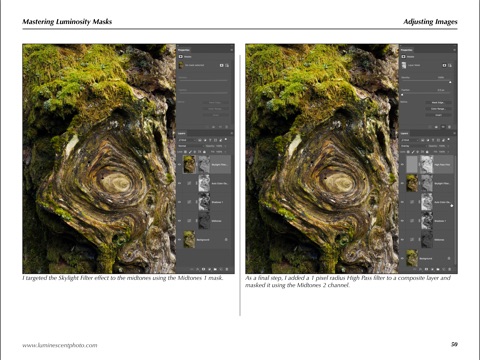Toggle layer filtering switch in left Layers panel
Screen dimensions: 480x360
[226, 139]
